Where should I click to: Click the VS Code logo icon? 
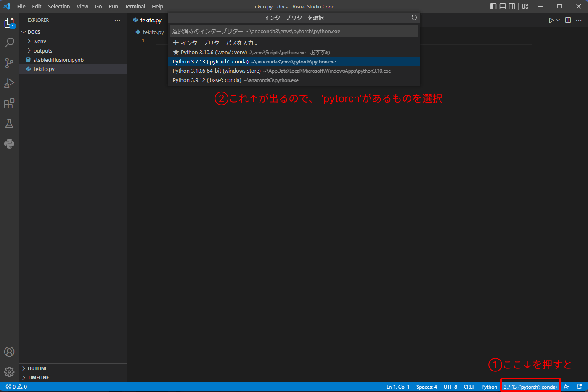[6, 6]
